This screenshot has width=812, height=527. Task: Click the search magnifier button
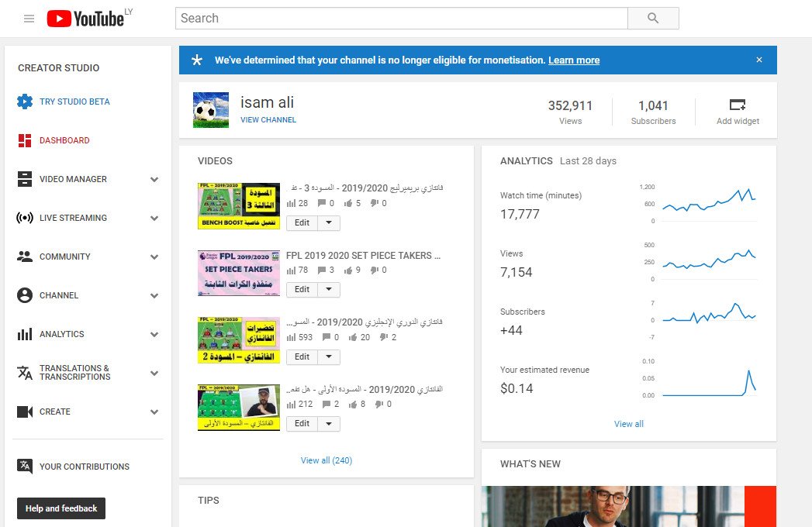click(x=653, y=18)
